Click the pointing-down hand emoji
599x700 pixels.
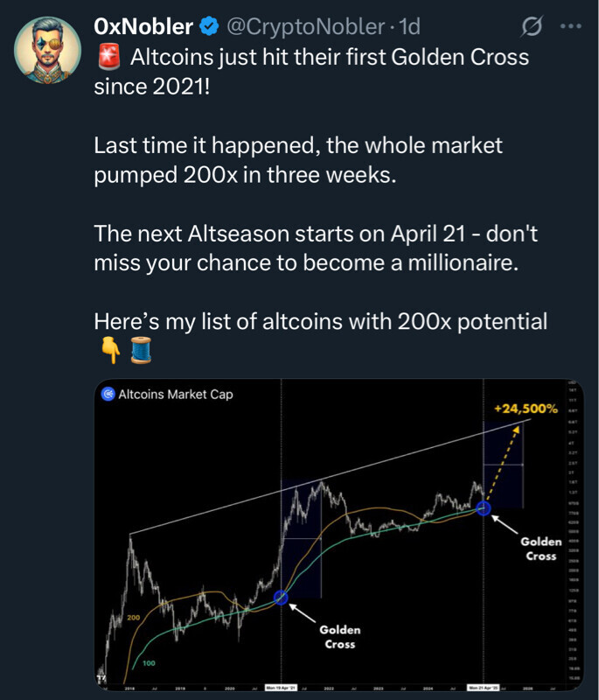109,352
